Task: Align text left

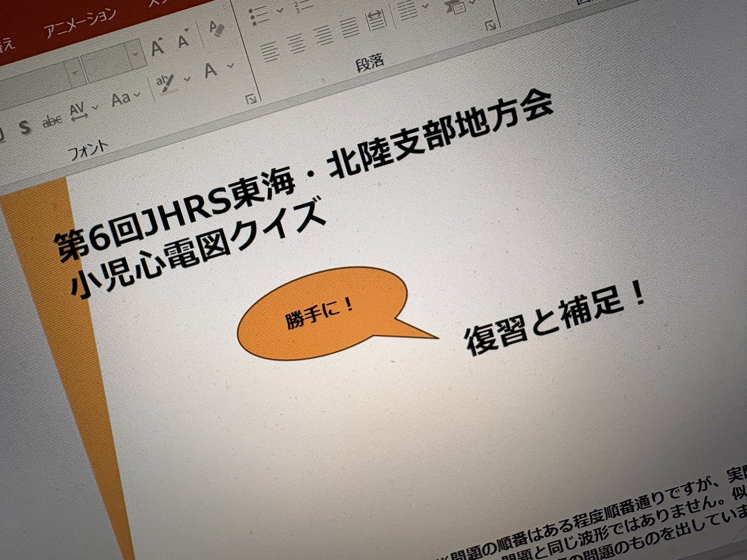Action: tap(270, 50)
